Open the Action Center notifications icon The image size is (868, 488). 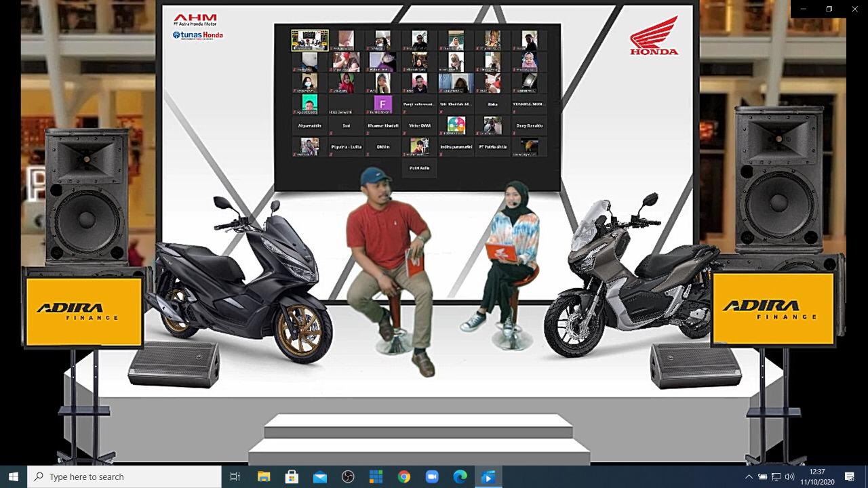[x=850, y=476]
